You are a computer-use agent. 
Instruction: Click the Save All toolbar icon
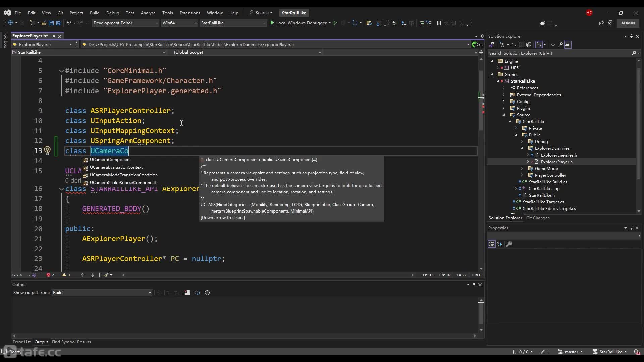59,23
